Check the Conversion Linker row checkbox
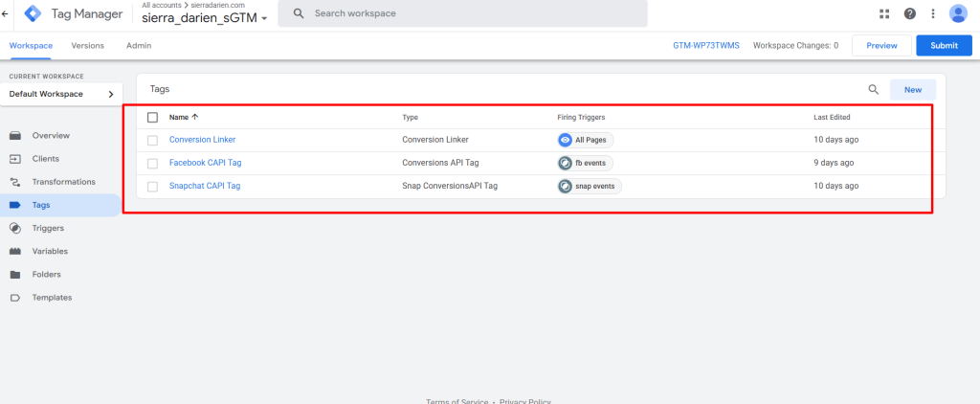Screen dimensions: 980x404 tap(152, 140)
